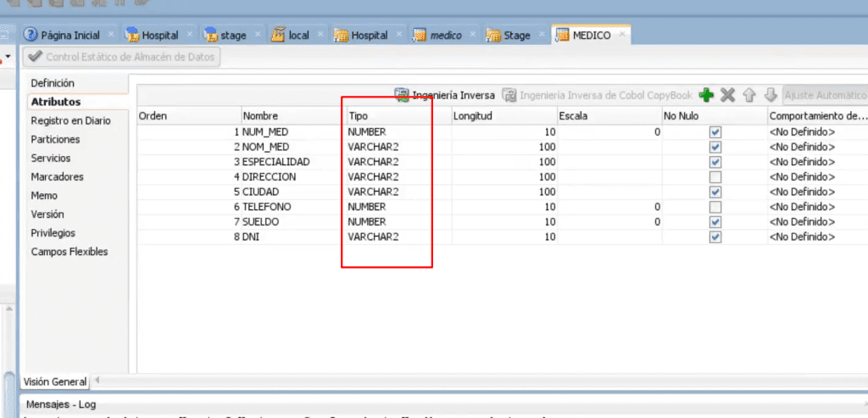The height and width of the screenshot is (418, 868).
Task: Open Privilegios section
Action: coord(53,233)
